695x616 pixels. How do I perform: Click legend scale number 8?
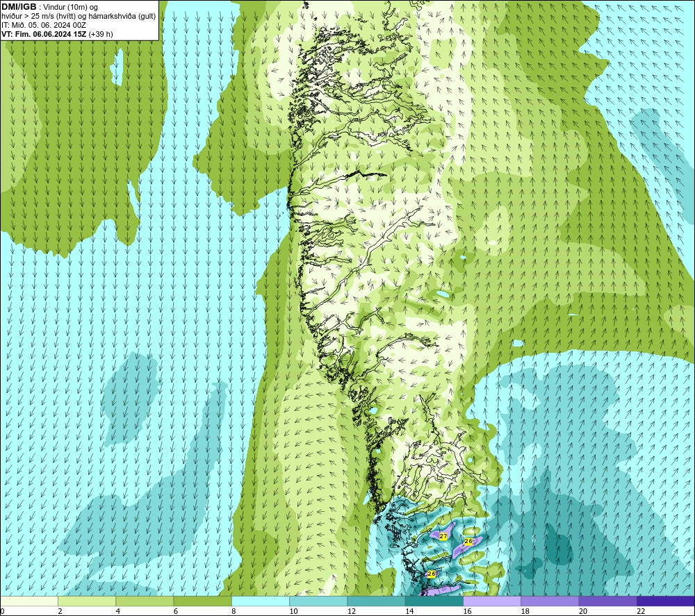click(x=234, y=611)
